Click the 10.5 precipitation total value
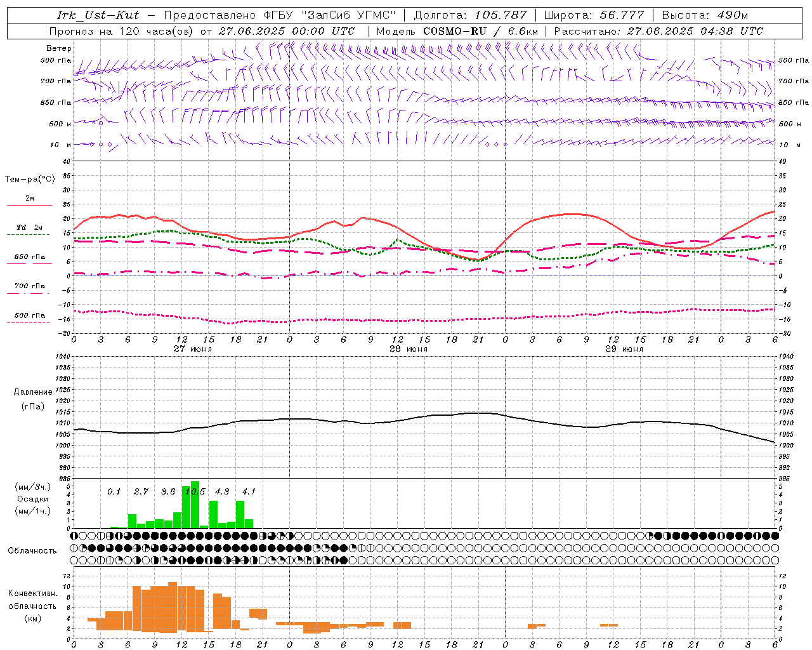The width and height of the screenshot is (812, 650). tap(195, 491)
